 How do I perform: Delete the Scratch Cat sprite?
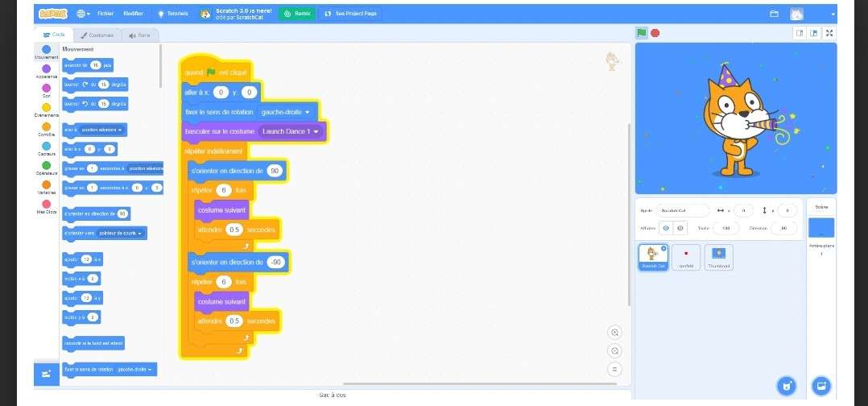pyautogui.click(x=663, y=248)
